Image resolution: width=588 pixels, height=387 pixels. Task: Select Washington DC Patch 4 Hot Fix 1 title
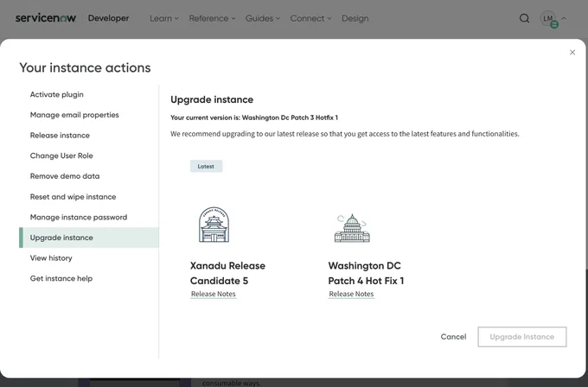tap(366, 273)
